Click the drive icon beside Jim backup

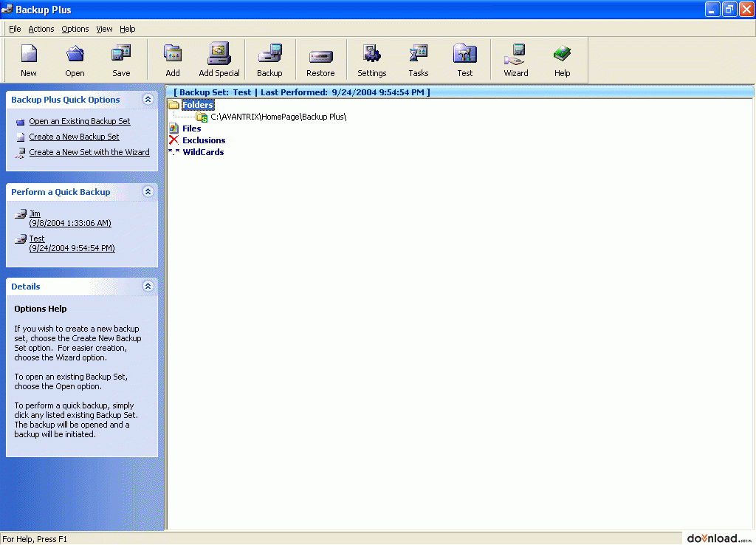point(20,214)
